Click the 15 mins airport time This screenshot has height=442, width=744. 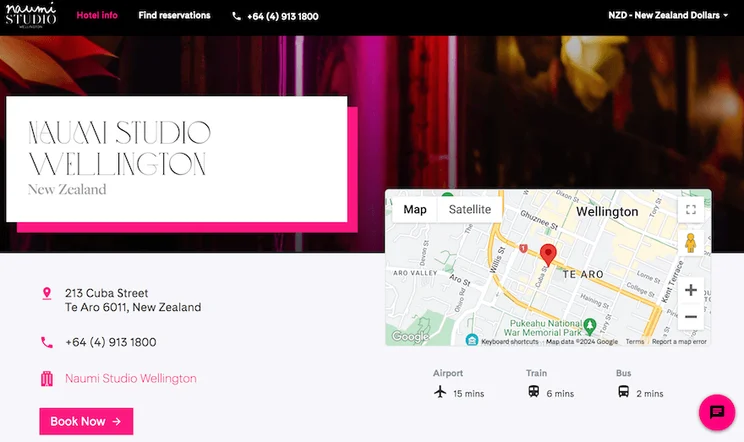[468, 394]
